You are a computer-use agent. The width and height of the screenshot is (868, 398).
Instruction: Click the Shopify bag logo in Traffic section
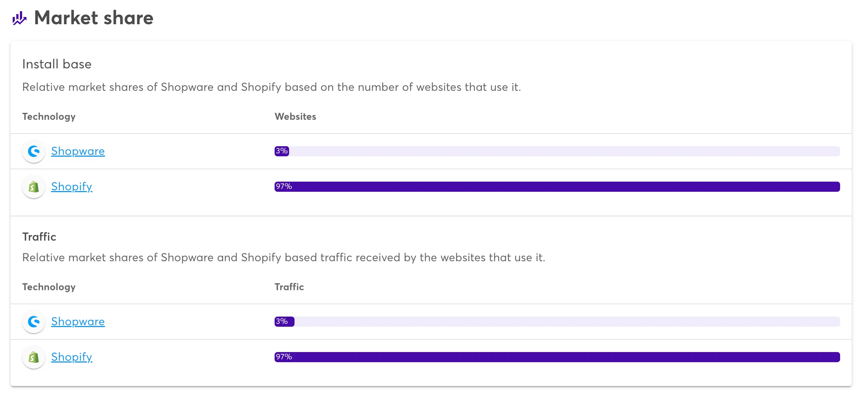(33, 357)
